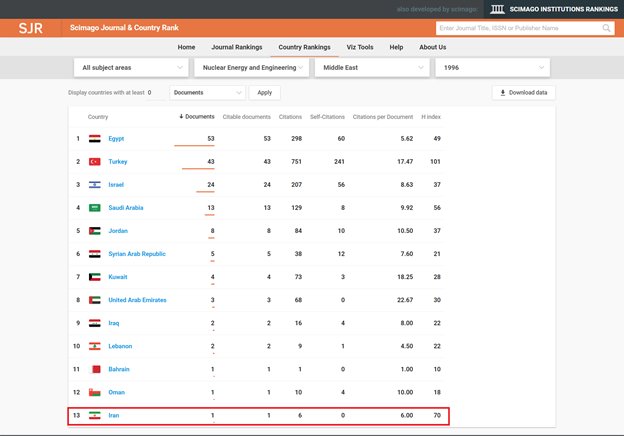Click the Scimago Institutions Rankings logo
Viewport: 624px width, 436px height.
[x=554, y=8]
